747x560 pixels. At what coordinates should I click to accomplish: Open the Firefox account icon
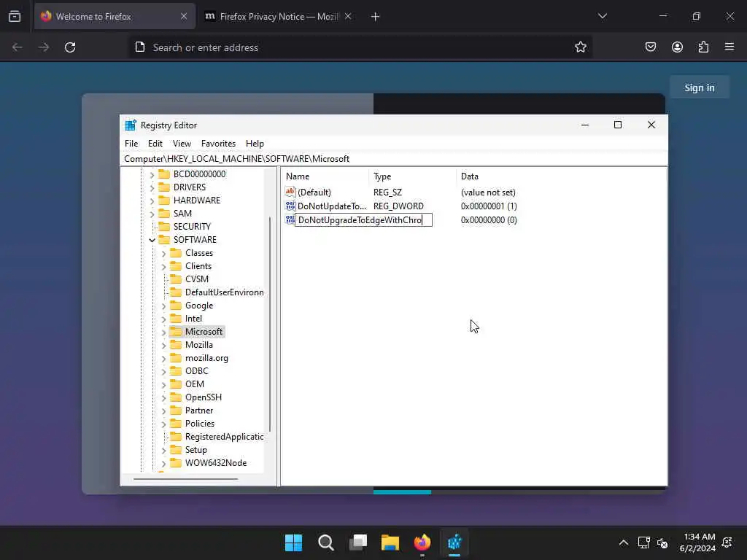coord(677,47)
